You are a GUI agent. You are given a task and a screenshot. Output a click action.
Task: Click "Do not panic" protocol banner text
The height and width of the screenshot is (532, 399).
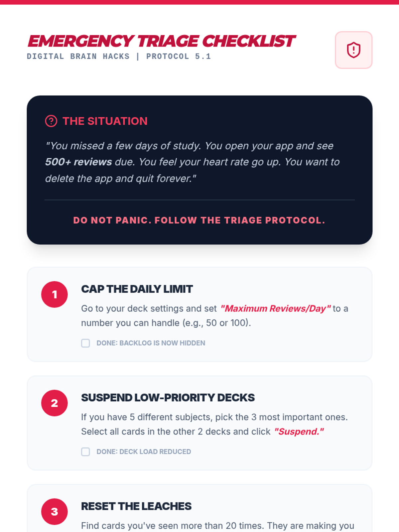(199, 220)
